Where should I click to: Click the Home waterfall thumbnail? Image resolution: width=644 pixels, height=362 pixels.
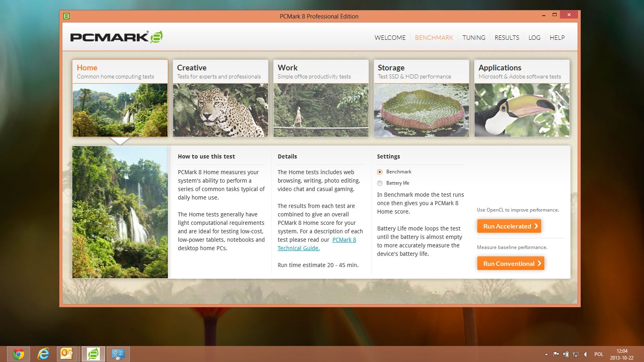point(120,110)
